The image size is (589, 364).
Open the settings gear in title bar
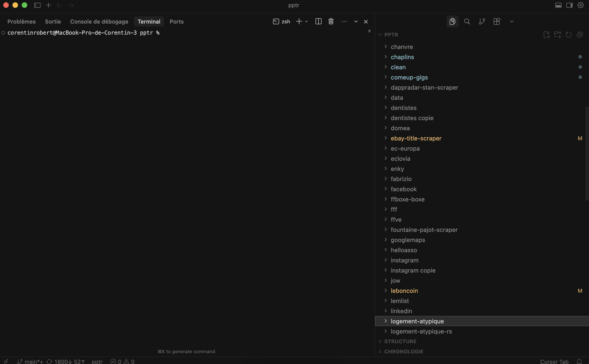click(580, 5)
